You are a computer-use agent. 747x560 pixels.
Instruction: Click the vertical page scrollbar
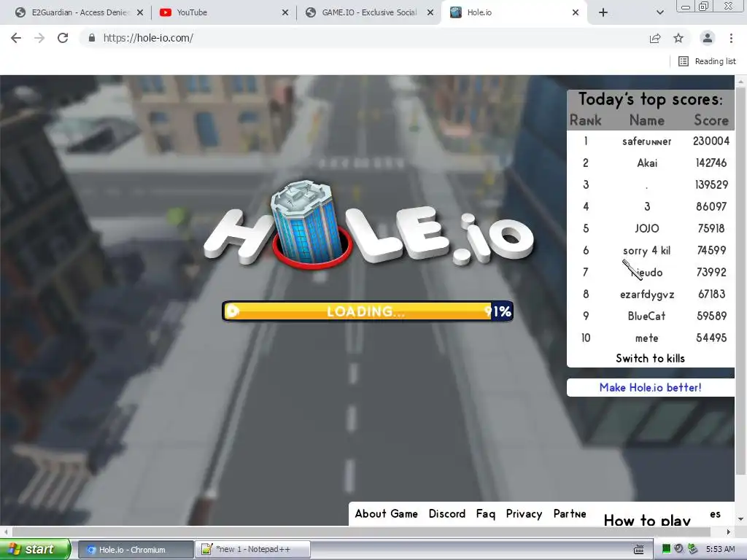740,281
